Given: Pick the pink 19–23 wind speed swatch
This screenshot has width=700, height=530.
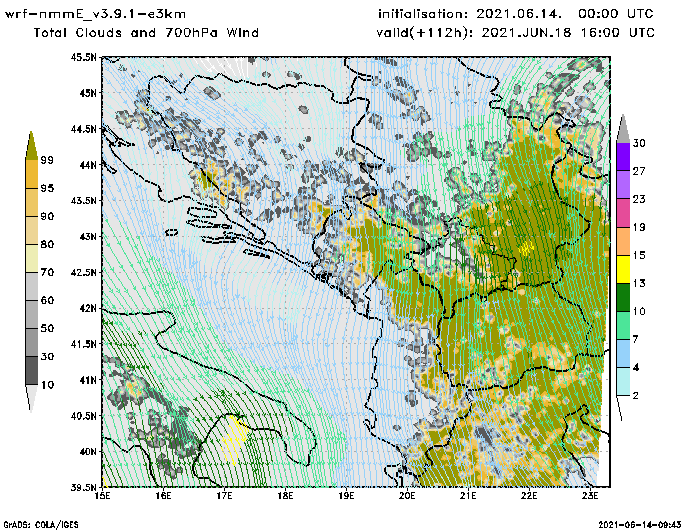Looking at the screenshot, I should click(623, 213).
